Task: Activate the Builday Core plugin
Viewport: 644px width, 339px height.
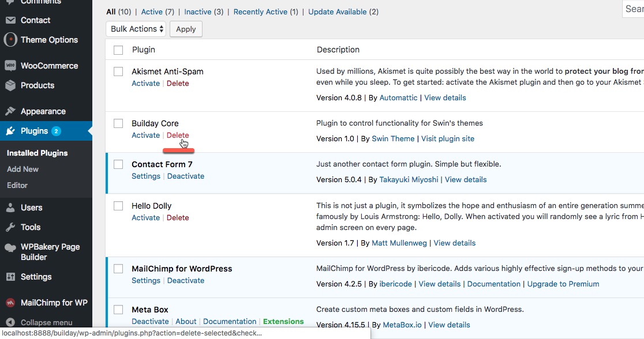Action: (146, 135)
